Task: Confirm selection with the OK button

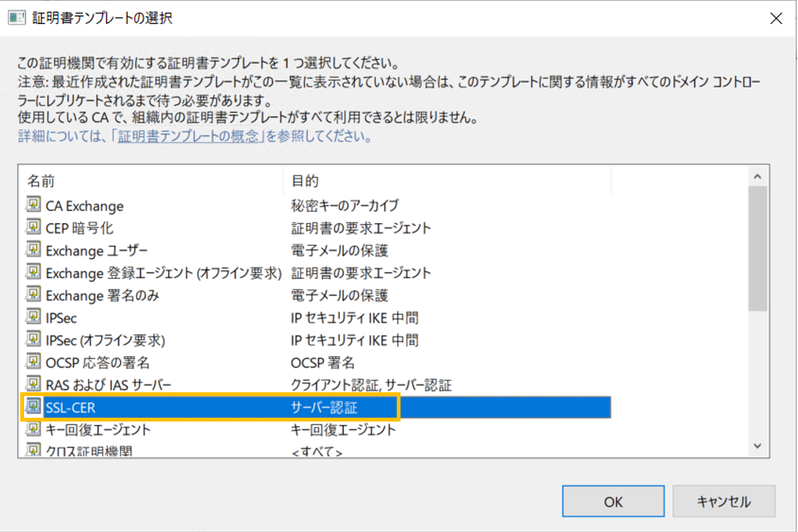Action: pyautogui.click(x=612, y=501)
